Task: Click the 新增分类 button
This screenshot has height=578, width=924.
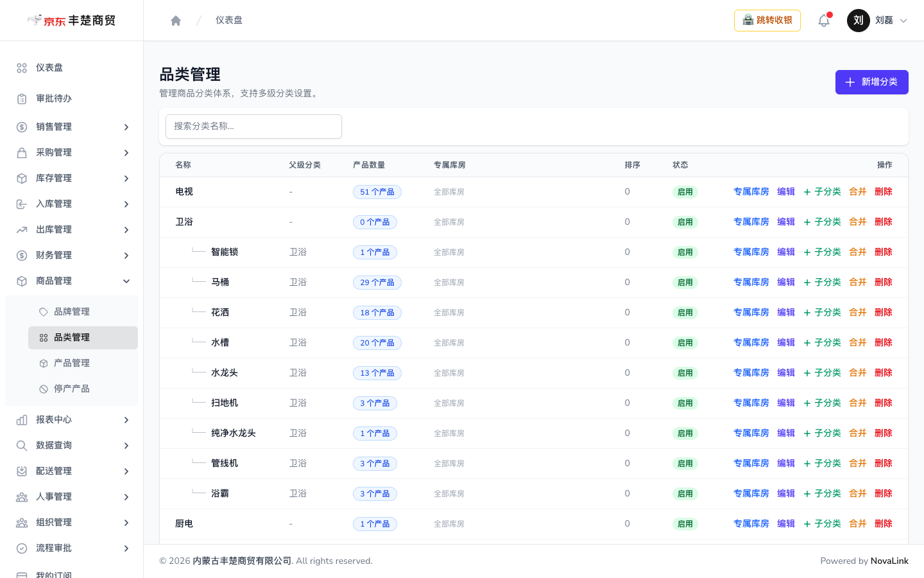Action: tap(871, 82)
